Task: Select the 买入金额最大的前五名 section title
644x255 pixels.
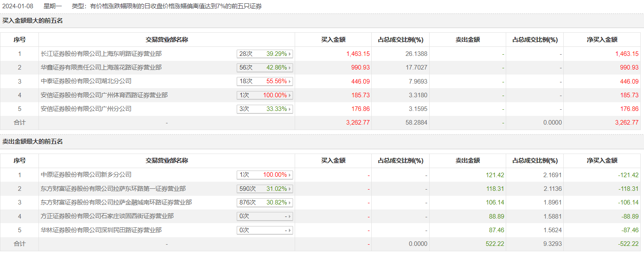Action: click(x=33, y=20)
